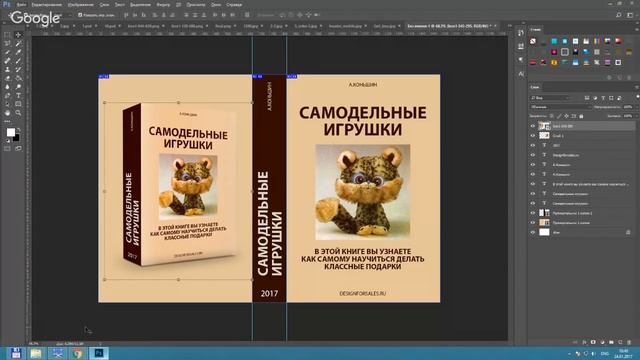Click the Слой 1 layer thumbnail
Viewport: 640px width, 360px height.
544,136
